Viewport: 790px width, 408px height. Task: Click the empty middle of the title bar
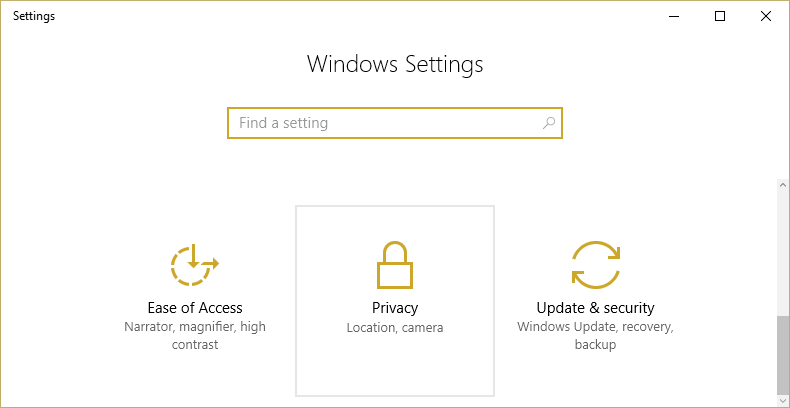click(x=350, y=16)
